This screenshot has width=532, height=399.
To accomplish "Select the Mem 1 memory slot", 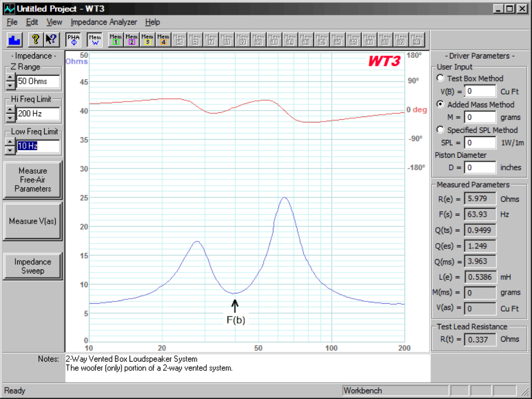I will coord(116,40).
